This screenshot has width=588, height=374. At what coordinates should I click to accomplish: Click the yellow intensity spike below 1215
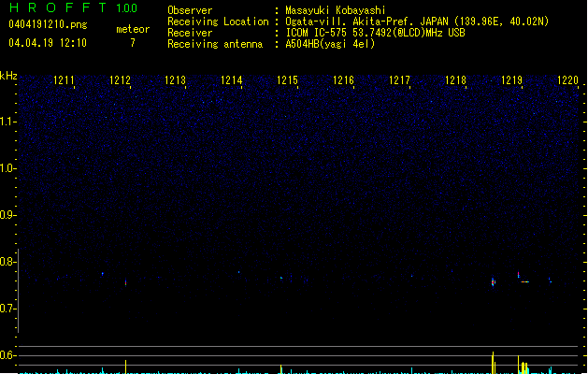click(x=280, y=369)
